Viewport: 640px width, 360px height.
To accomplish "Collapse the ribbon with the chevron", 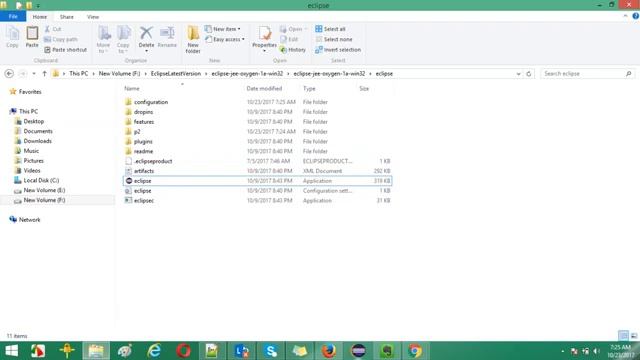I will (x=625, y=16).
